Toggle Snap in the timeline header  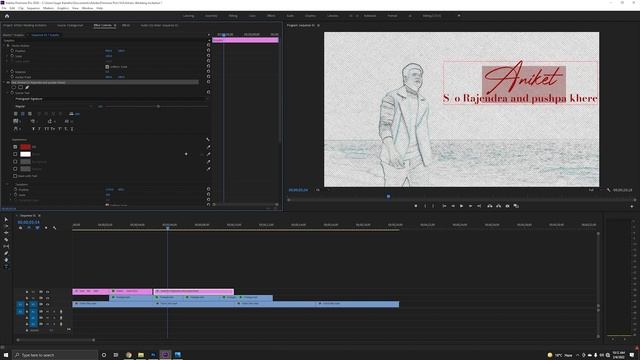(x=29, y=228)
